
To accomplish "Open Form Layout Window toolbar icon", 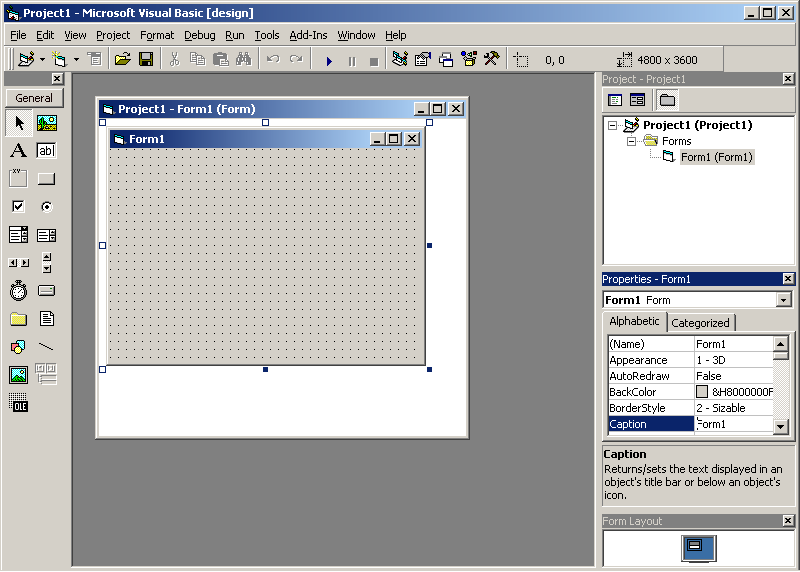I will (x=446, y=60).
